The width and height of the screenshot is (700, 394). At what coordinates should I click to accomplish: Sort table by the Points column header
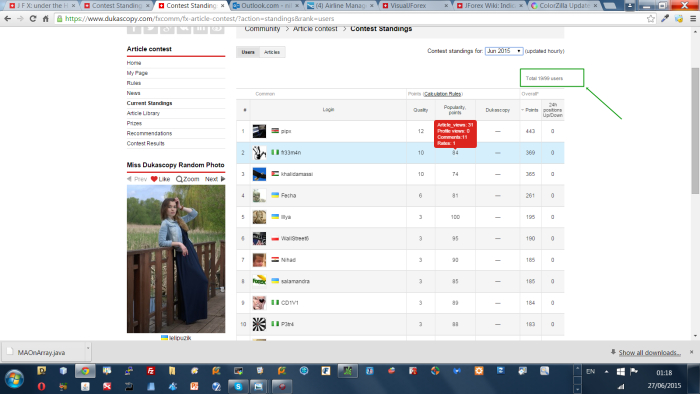pyautogui.click(x=530, y=110)
